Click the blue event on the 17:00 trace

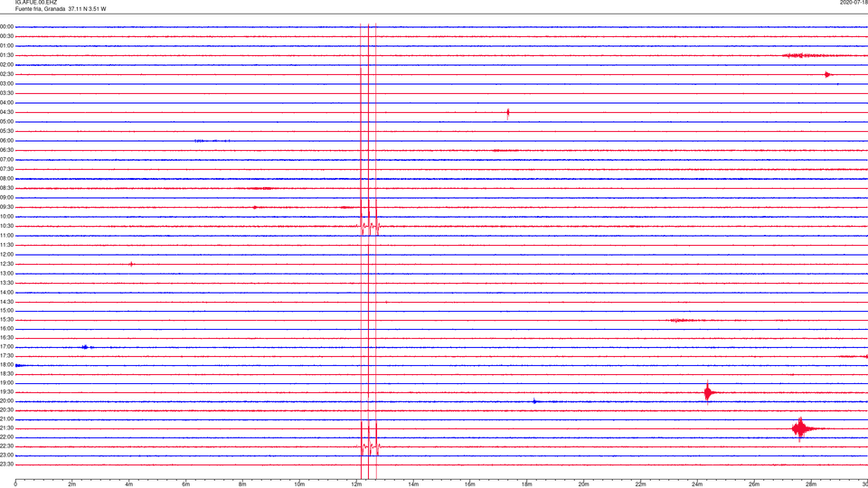(86, 347)
